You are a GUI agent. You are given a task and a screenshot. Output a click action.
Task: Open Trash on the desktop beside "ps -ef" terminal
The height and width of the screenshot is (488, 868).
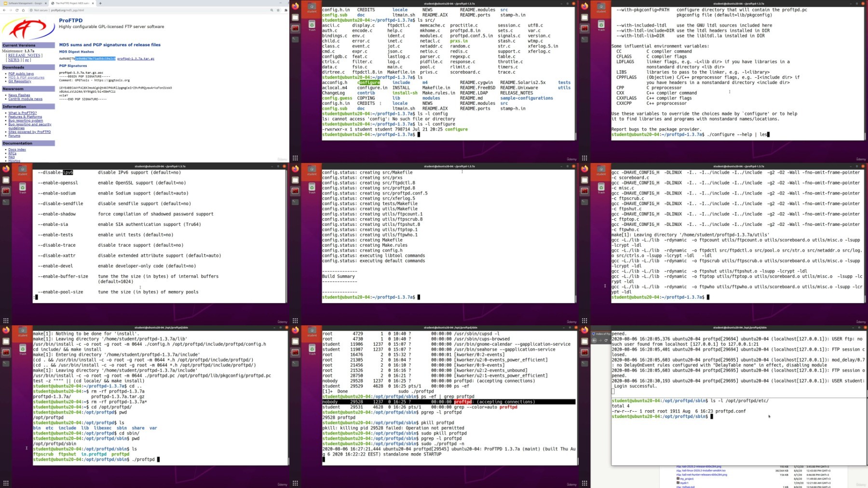[312, 349]
